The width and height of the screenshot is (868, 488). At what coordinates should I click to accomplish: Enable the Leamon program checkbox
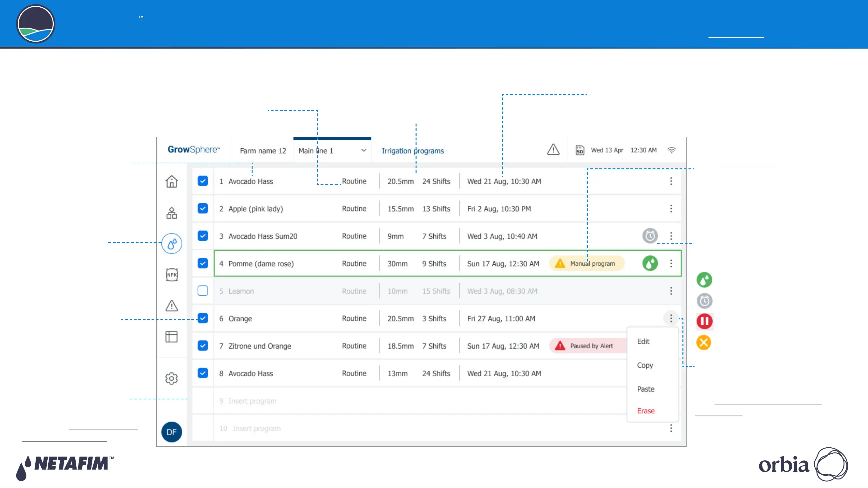pos(202,290)
